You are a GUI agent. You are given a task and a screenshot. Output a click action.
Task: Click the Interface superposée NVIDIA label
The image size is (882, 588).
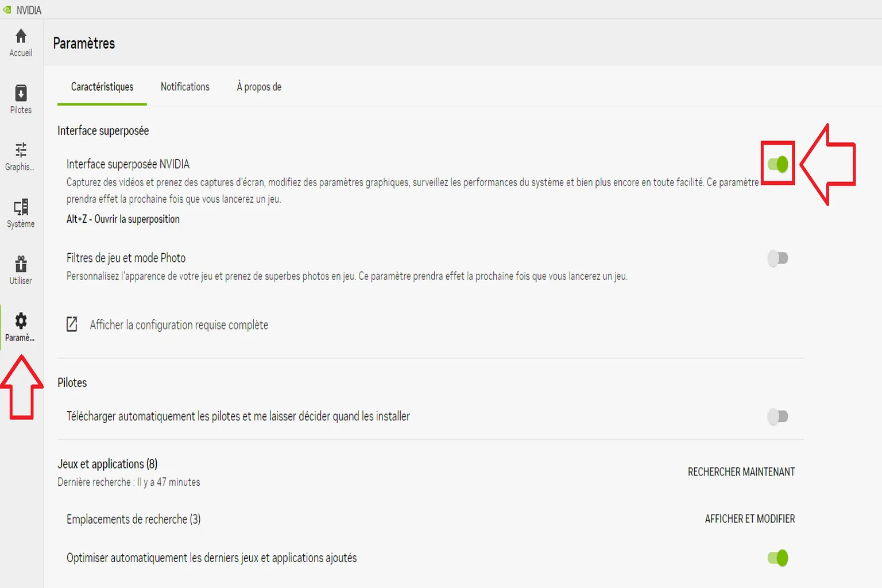click(128, 164)
